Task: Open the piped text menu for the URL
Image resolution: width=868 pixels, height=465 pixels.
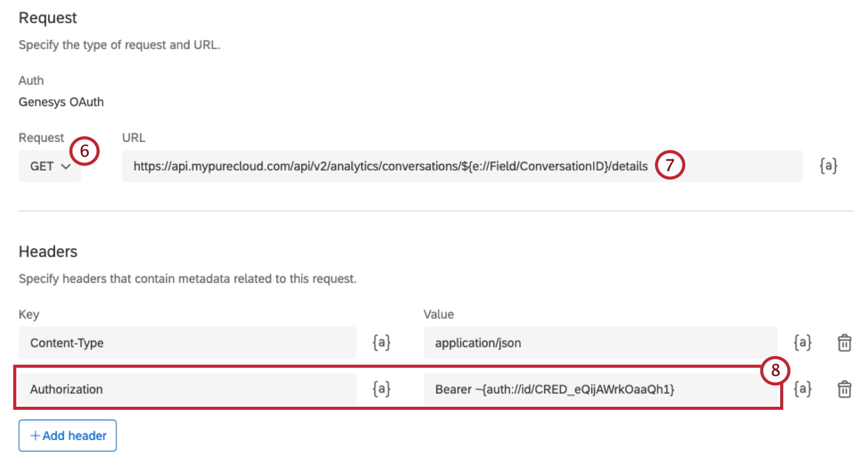Action: click(829, 166)
